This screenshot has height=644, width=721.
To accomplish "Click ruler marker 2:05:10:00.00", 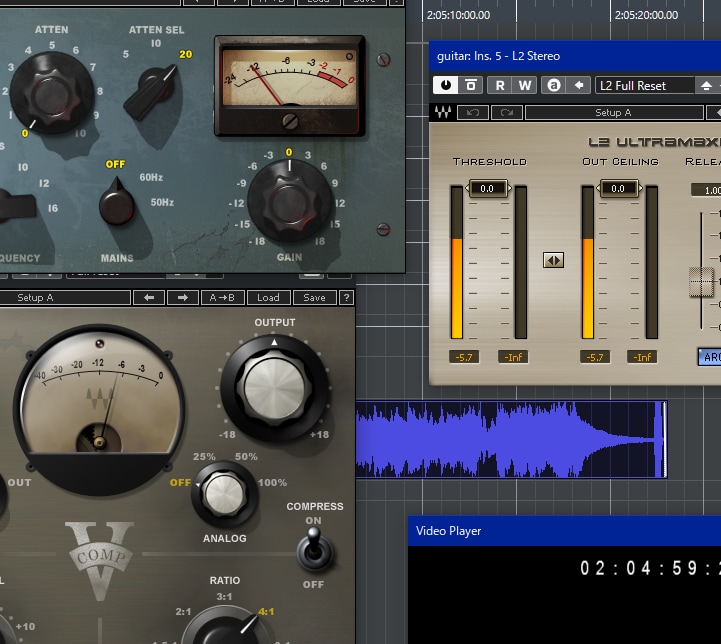I will [458, 15].
